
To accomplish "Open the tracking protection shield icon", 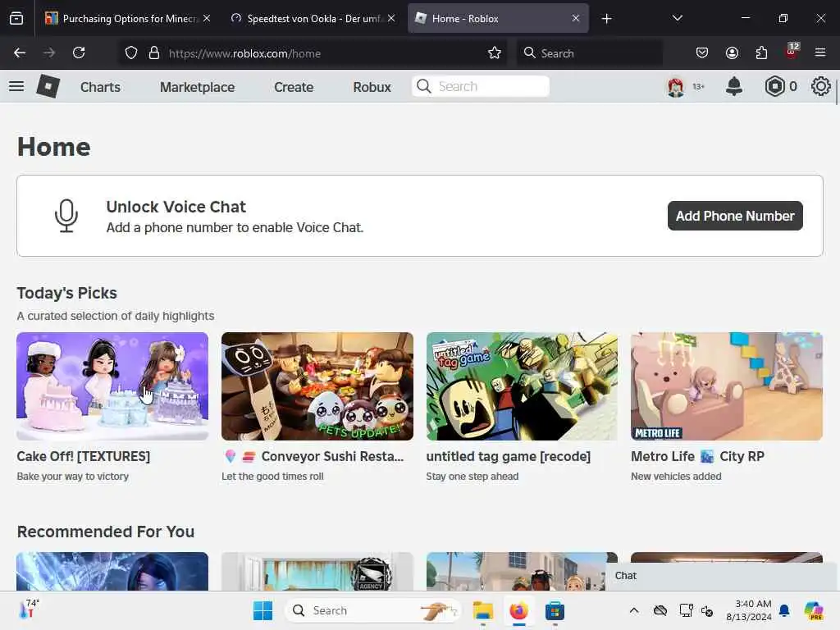I will click(131, 52).
